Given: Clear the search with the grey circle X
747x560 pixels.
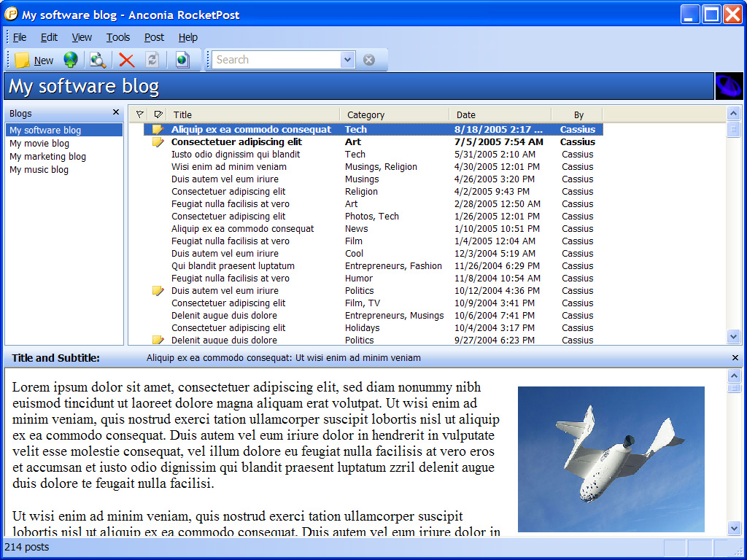Looking at the screenshot, I should [368, 60].
